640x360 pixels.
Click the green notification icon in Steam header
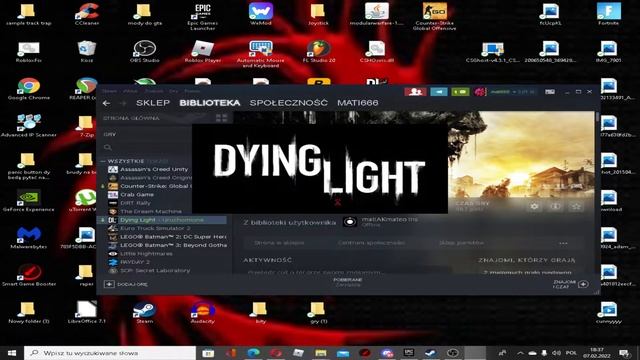[x=460, y=92]
